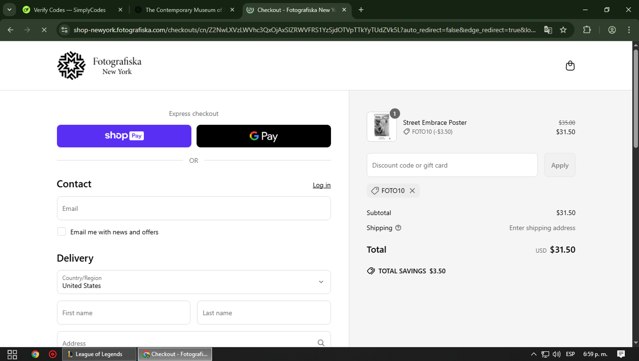Click the Total price $31.50
The image size is (639, 361).
[562, 250]
